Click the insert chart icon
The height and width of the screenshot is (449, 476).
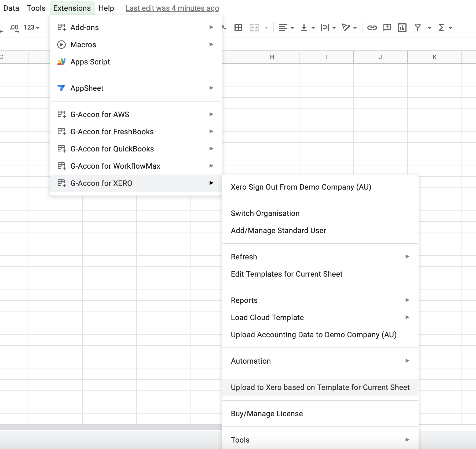pos(402,27)
